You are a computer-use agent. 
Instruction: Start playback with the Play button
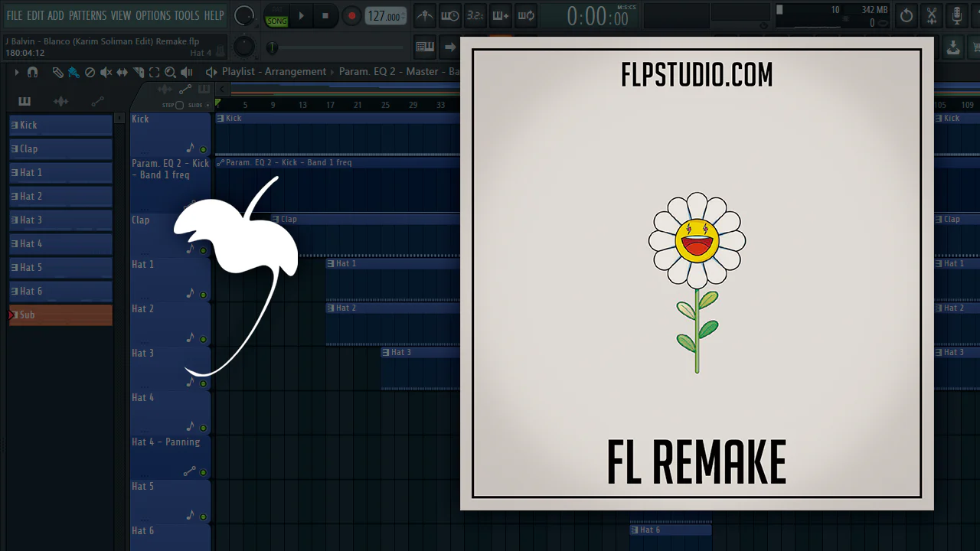pyautogui.click(x=301, y=15)
